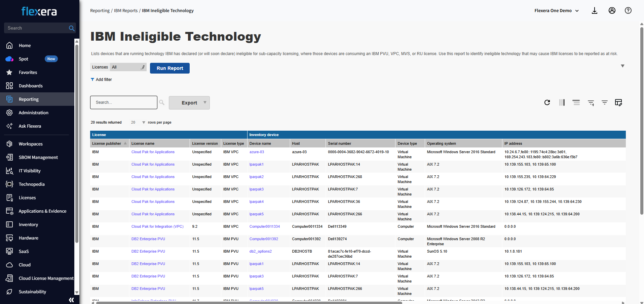This screenshot has height=304, width=644.
Task: Open Favorites star icon
Action: 9,72
